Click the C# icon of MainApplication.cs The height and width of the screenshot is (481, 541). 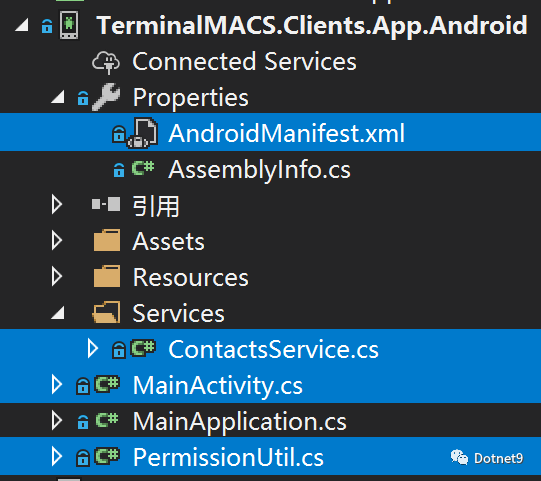coord(107,420)
